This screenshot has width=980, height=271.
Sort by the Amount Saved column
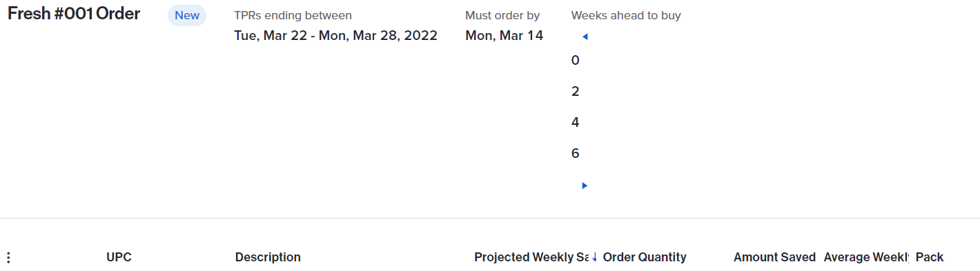[x=774, y=257]
